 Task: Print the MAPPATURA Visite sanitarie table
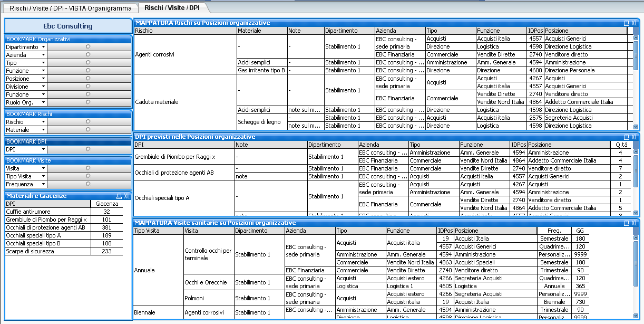point(626,223)
